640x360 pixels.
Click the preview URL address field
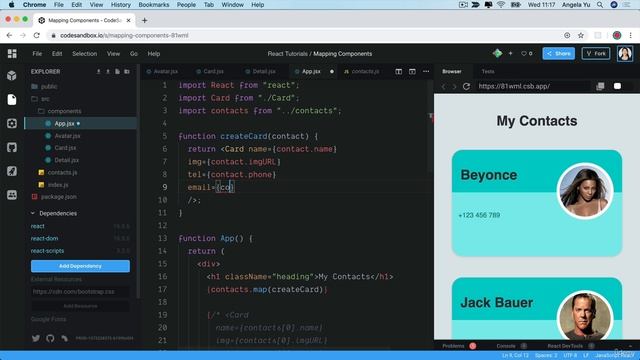tap(533, 86)
